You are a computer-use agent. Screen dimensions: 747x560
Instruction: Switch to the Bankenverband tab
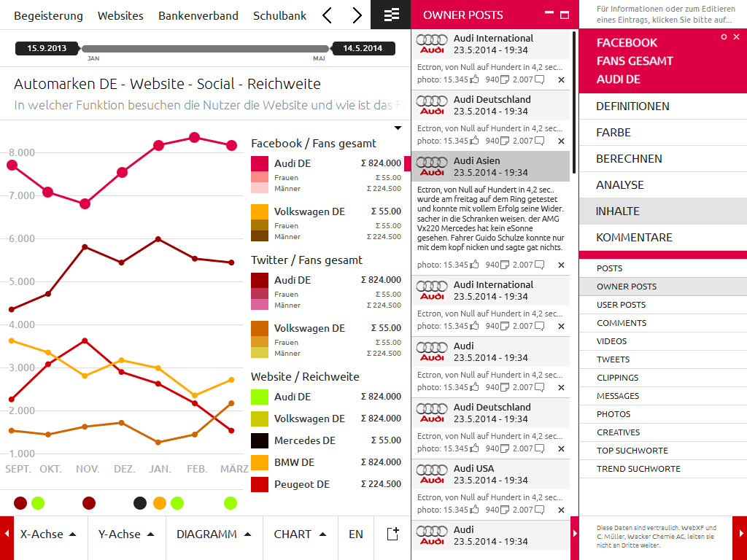198,16
